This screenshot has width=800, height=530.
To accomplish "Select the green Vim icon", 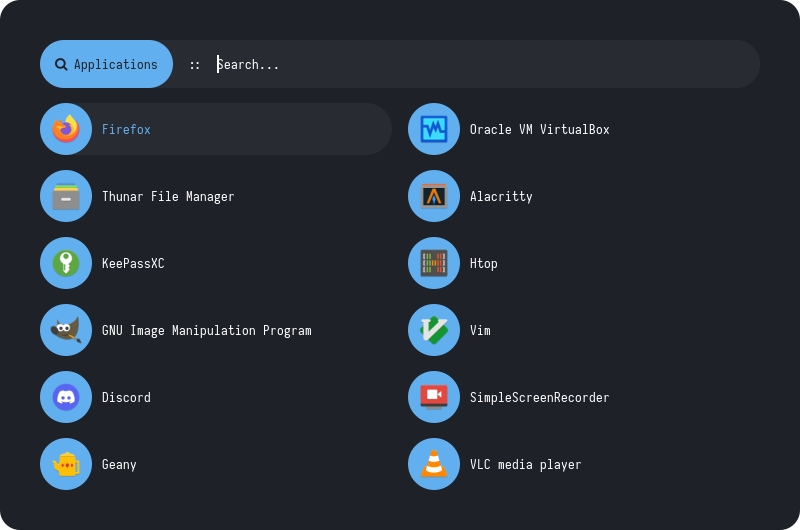I will click(434, 330).
